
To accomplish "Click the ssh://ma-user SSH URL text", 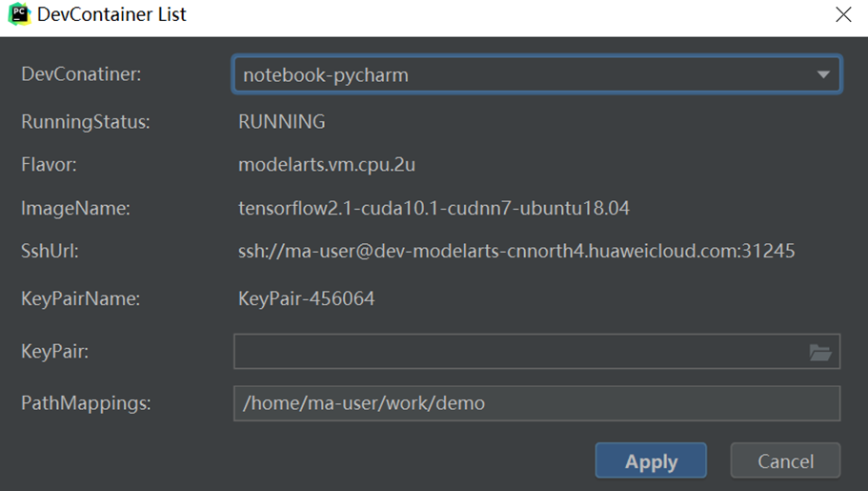I will [515, 252].
